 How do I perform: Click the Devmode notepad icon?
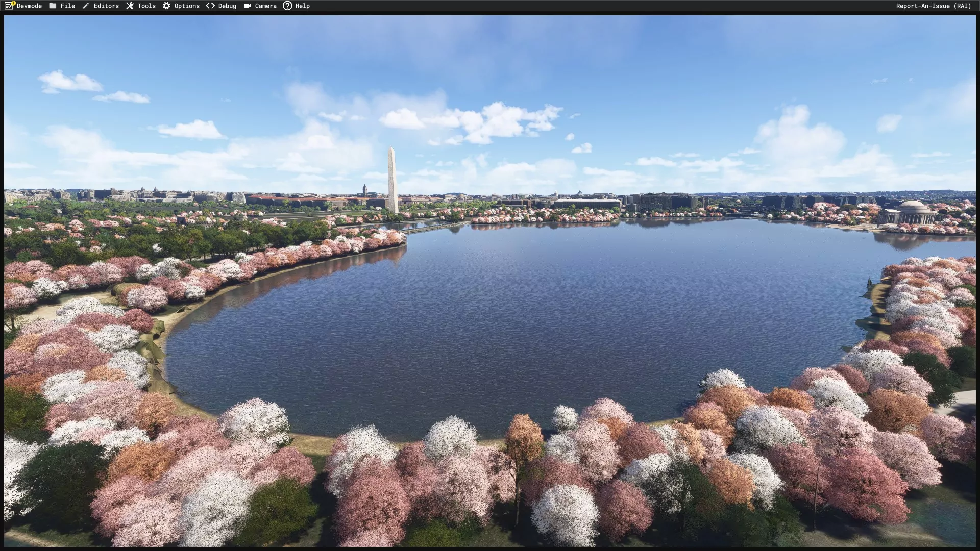pos(10,6)
